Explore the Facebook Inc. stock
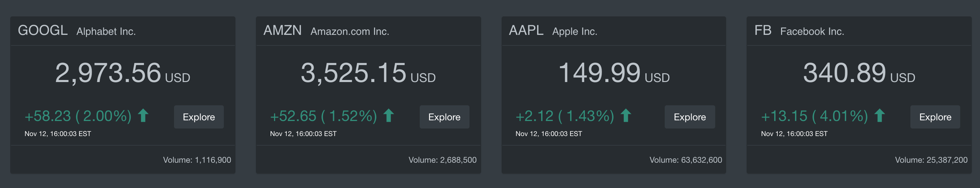Image resolution: width=980 pixels, height=188 pixels. coord(935,117)
